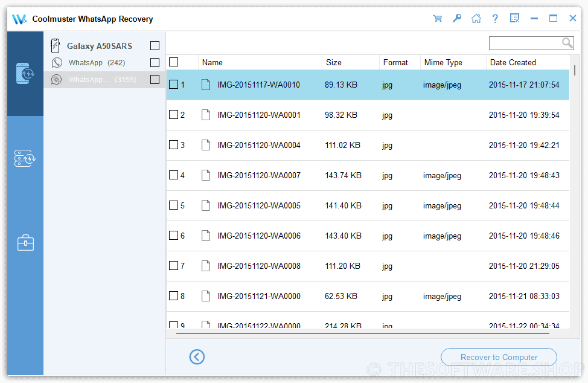Screen dimensions: 588x383
Task: Click the file icon of IMG-20151120-WA0007
Action: 206,175
